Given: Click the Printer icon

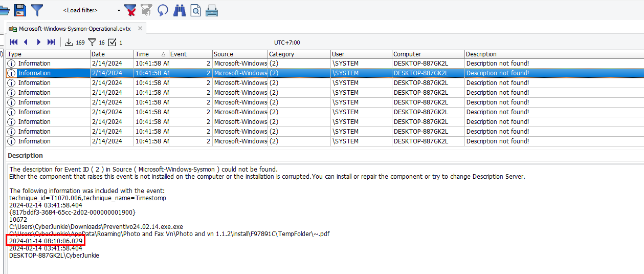Looking at the screenshot, I should point(212,10).
